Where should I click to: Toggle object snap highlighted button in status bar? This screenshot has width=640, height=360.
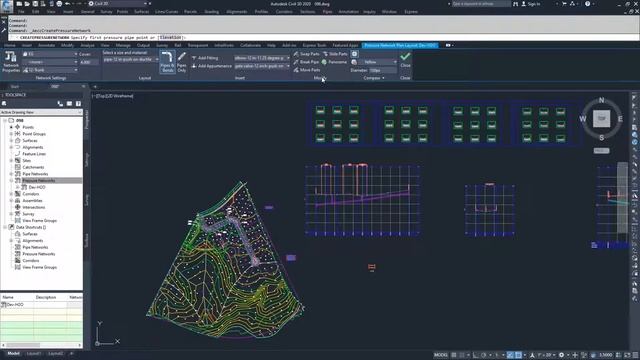point(518,355)
